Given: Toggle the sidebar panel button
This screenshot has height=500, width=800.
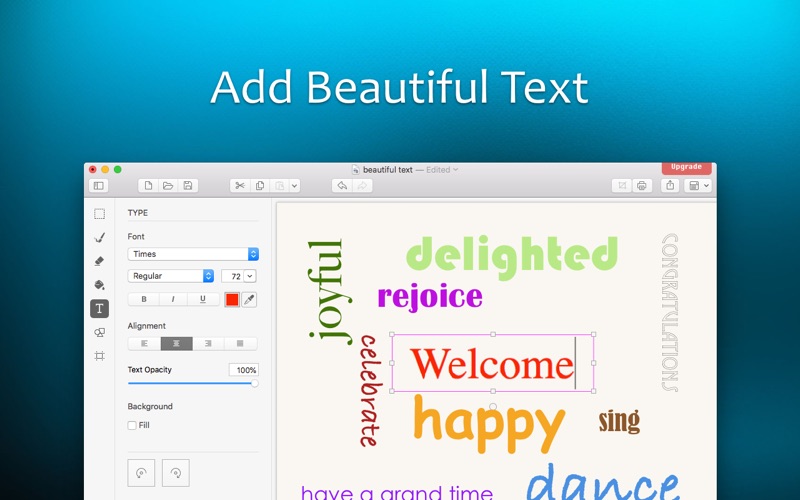Looking at the screenshot, I should point(98,186).
